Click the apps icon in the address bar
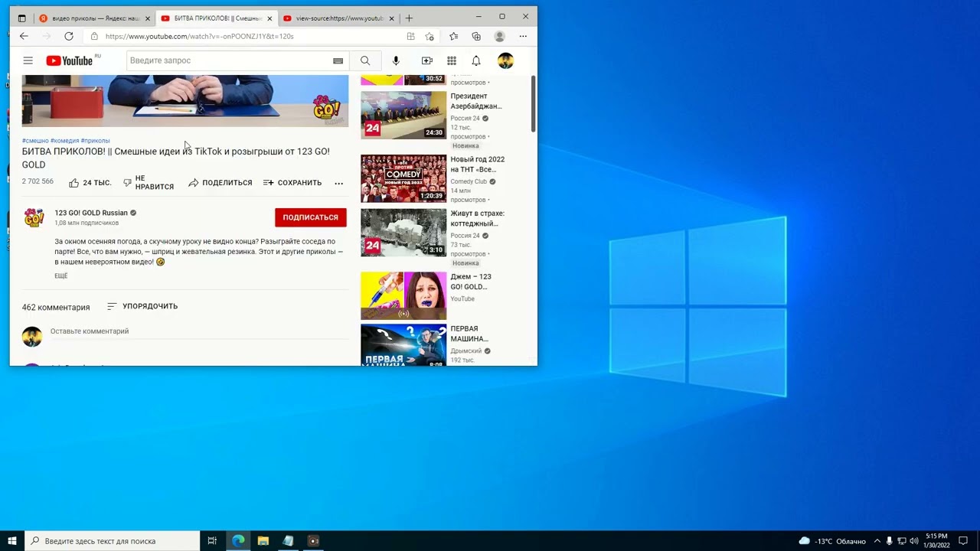 (411, 36)
